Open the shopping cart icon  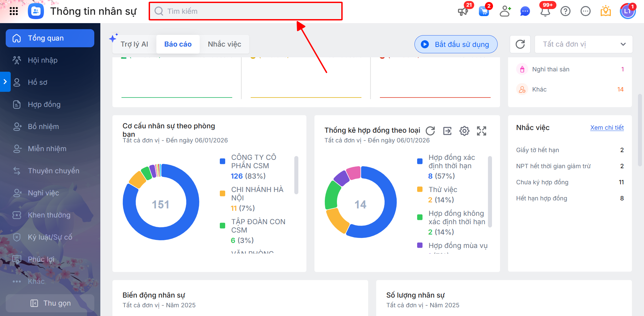[484, 11]
